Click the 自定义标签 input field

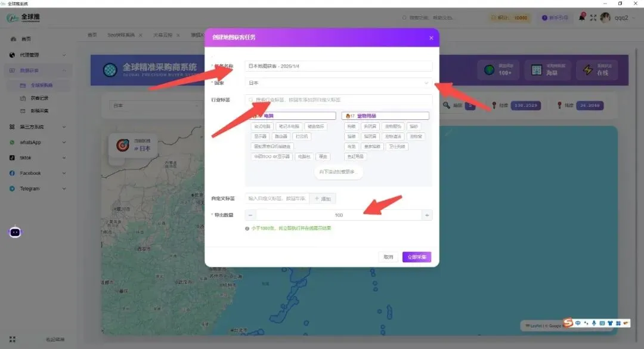click(277, 199)
